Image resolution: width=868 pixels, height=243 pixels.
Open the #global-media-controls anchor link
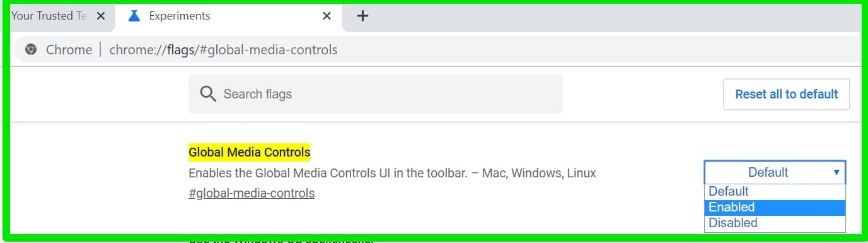click(252, 193)
